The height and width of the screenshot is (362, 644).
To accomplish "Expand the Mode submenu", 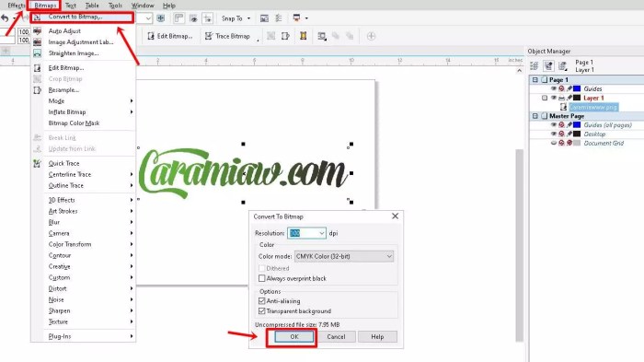I will pyautogui.click(x=84, y=101).
